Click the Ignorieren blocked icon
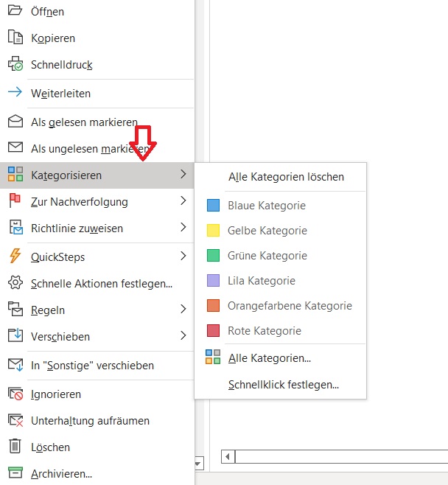This screenshot has width=448, height=485. click(15, 393)
